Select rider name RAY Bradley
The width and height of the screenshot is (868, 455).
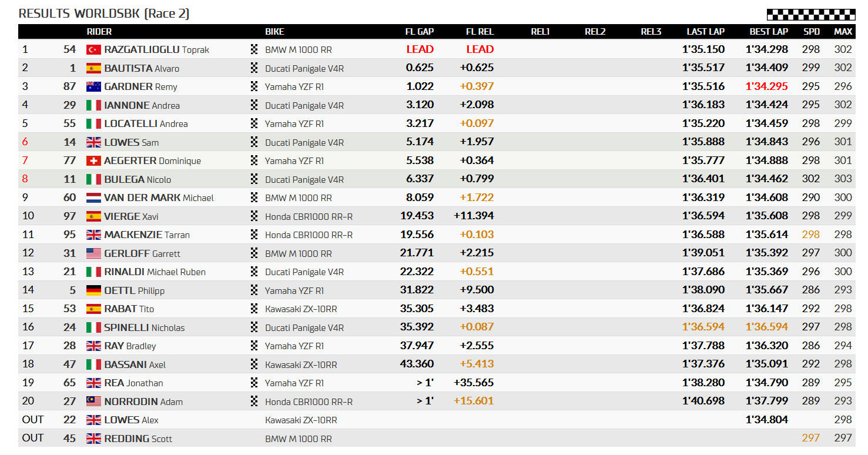(130, 346)
